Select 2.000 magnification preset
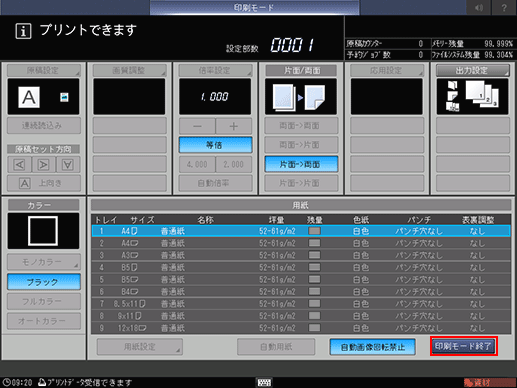 234,164
